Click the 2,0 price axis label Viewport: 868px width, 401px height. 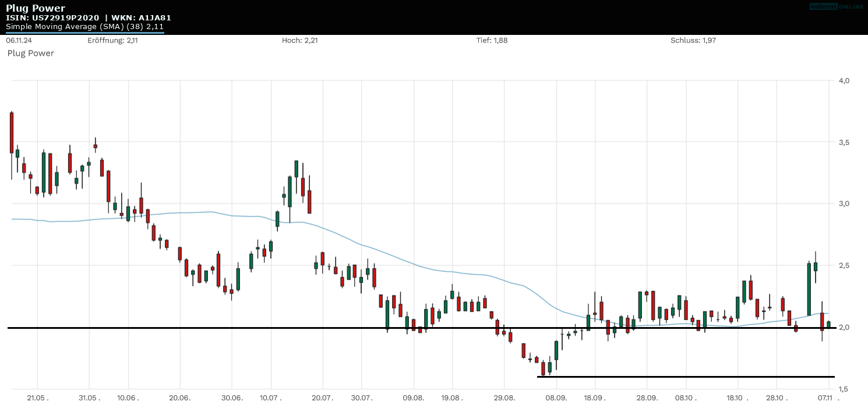[x=844, y=327]
